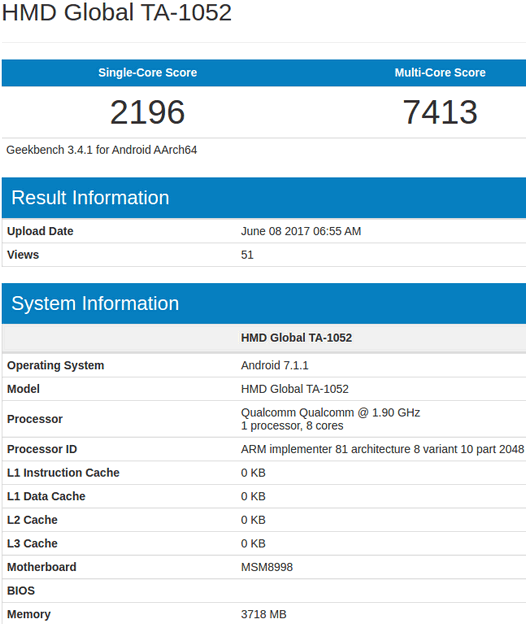Image resolution: width=526 pixels, height=624 pixels.
Task: Click the L1 Data Cache label
Action: pos(46,496)
